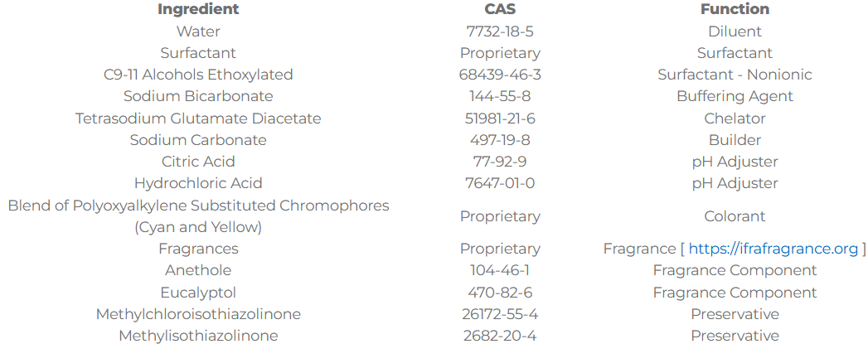This screenshot has height=344, width=868.
Task: Click CAS number 7732-18-5
Action: 500,31
